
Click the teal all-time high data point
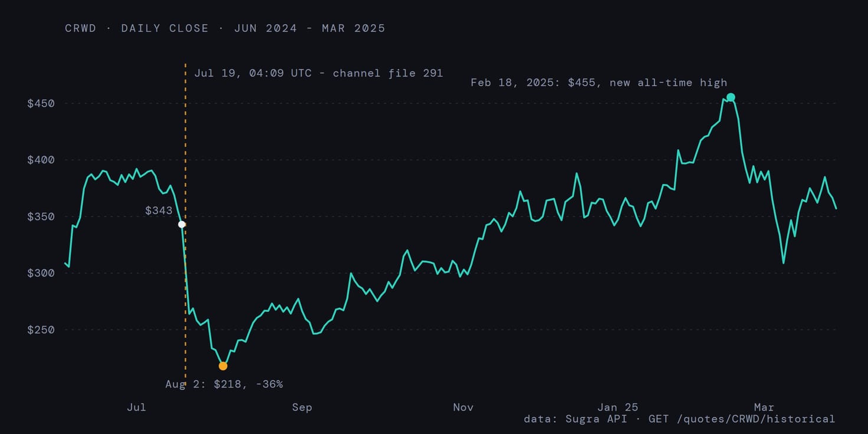731,97
